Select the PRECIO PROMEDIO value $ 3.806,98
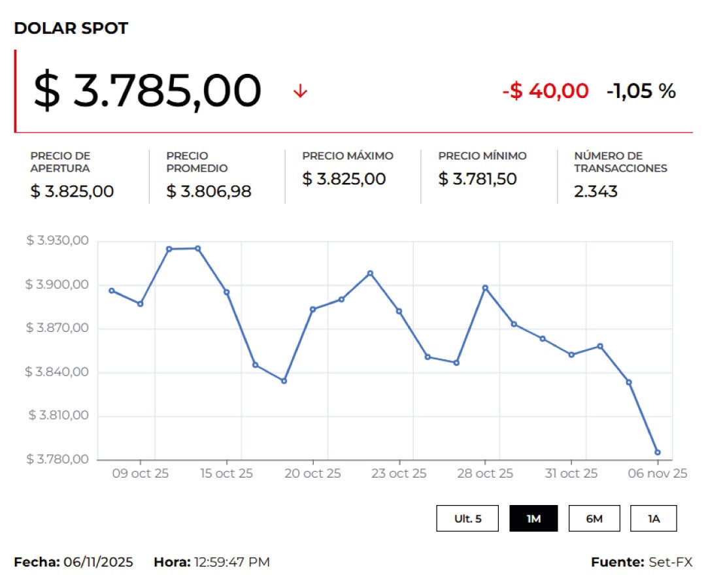The width and height of the screenshot is (706, 588). (209, 192)
